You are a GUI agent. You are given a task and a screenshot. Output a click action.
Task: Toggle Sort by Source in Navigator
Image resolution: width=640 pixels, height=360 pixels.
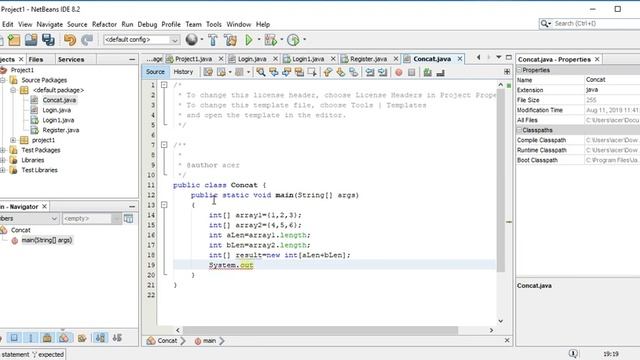[117, 338]
